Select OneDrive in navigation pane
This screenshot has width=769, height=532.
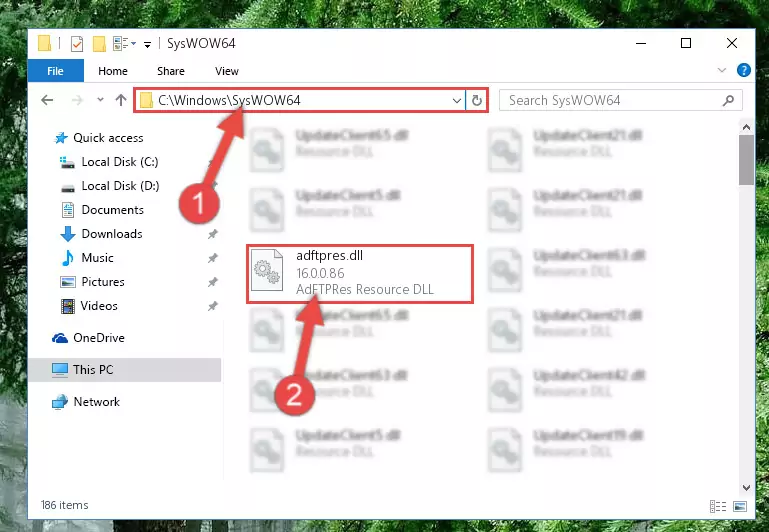99,338
